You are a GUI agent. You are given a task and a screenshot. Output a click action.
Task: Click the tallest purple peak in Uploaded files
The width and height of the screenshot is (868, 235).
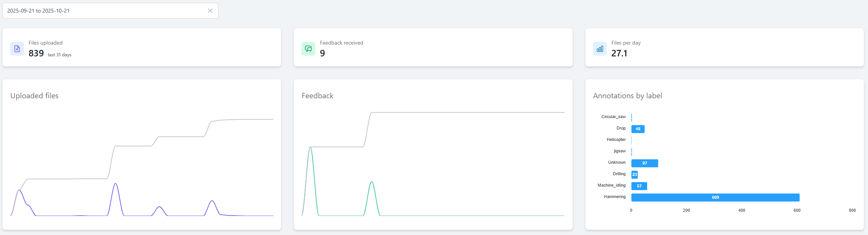(x=116, y=184)
